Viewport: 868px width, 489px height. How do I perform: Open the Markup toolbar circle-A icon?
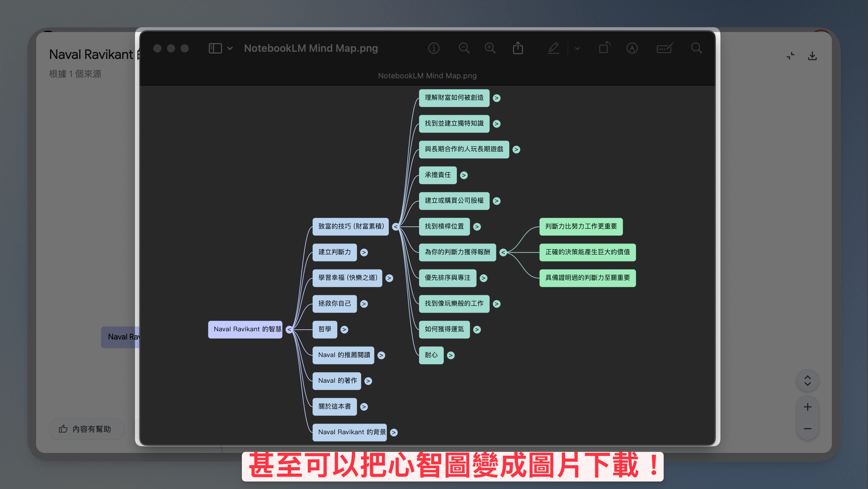(x=632, y=48)
